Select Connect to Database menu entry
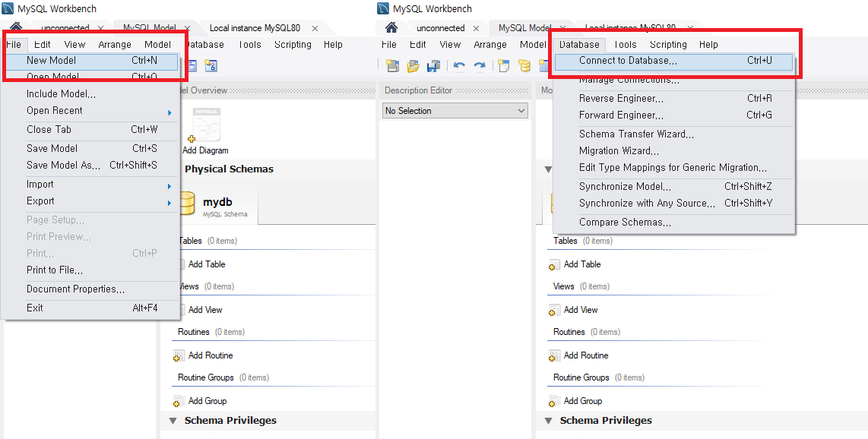Viewport: 868px width, 439px height. pos(673,61)
